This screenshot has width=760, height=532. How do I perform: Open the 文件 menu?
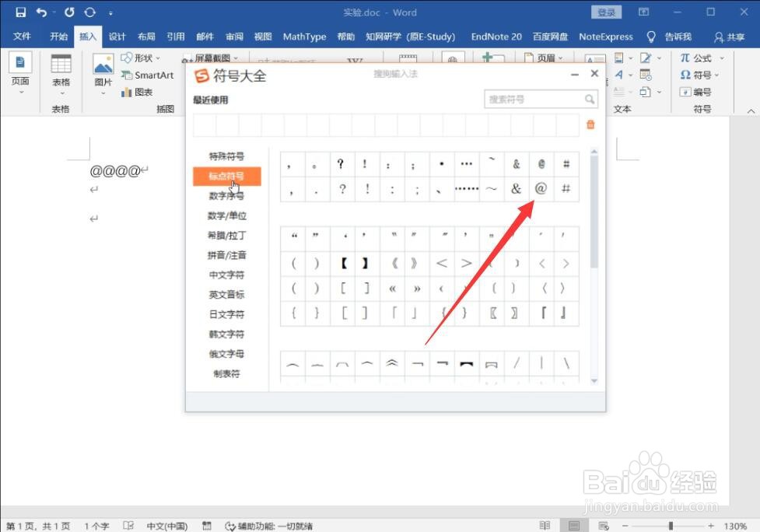click(21, 37)
